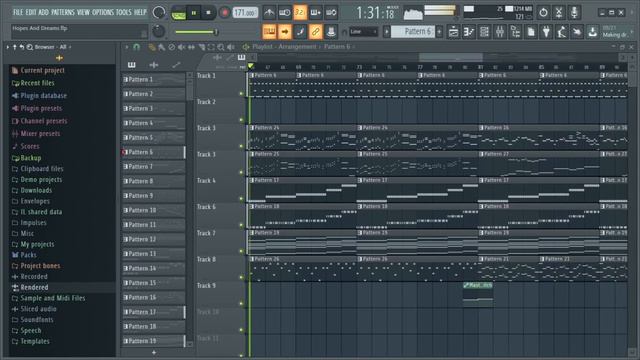Open the pattern selector arrow left of Pattern 6
This screenshot has height=360, width=640.
387,31
